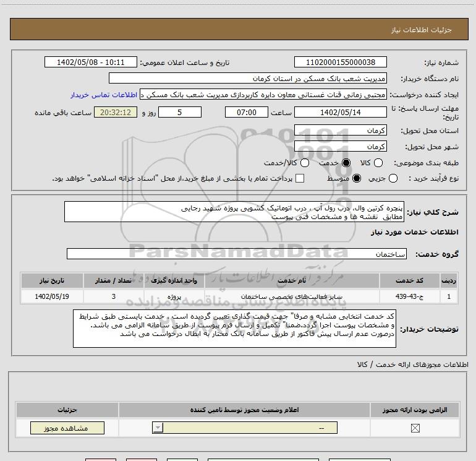Screen dimensions: 476x461
Task: Toggle the الزامی بودن ارائه مجوز checkbox
Action: (x=415, y=428)
